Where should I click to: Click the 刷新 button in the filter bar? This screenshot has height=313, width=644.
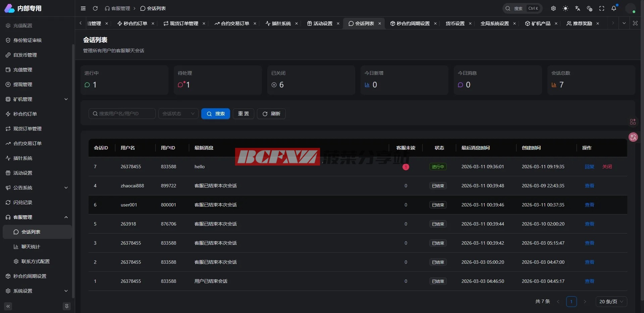271,114
